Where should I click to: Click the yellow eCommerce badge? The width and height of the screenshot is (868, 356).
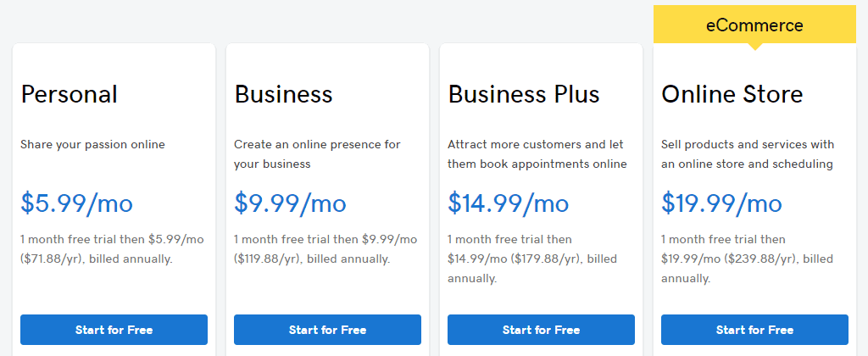pyautogui.click(x=754, y=25)
